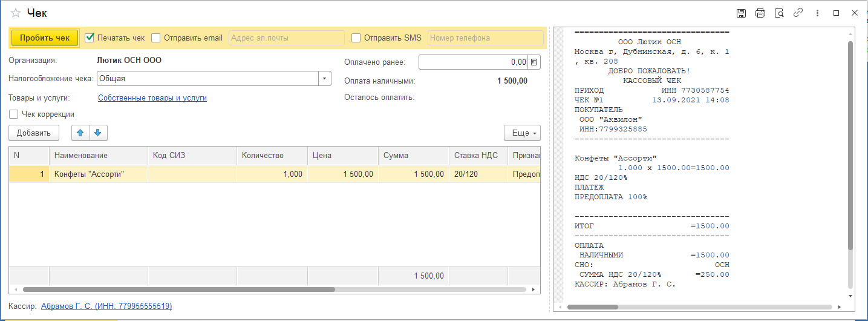
Task: Click КАССОВЫЙ ЧЕК line in receipt preview
Action: tap(652, 81)
